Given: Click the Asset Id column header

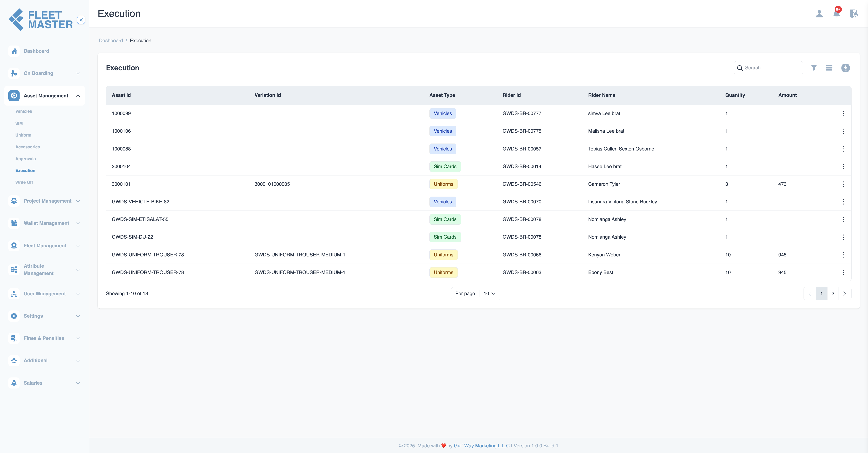Looking at the screenshot, I should (121, 95).
